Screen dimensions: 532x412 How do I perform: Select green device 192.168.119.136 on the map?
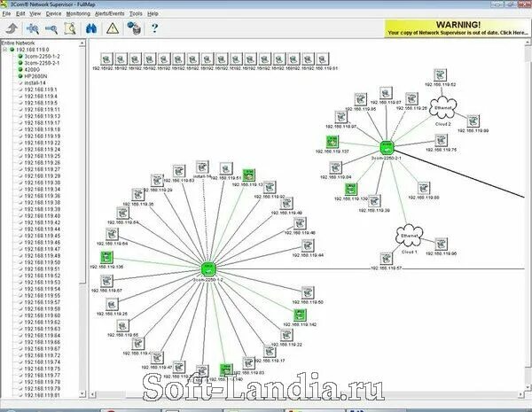[106, 257]
